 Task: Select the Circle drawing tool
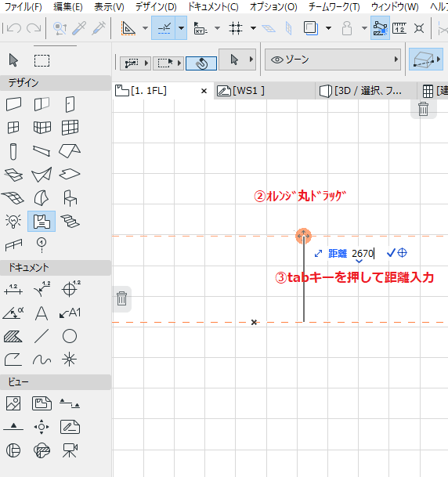click(x=70, y=337)
